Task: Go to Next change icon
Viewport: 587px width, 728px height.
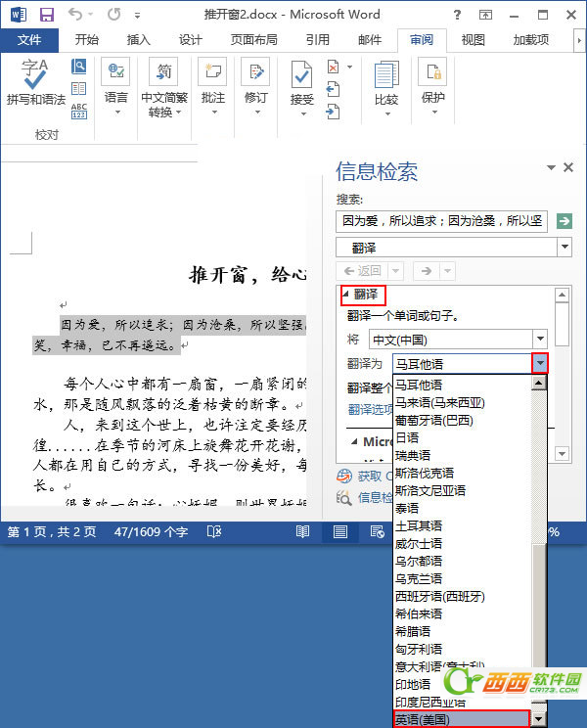Action: tap(334, 112)
